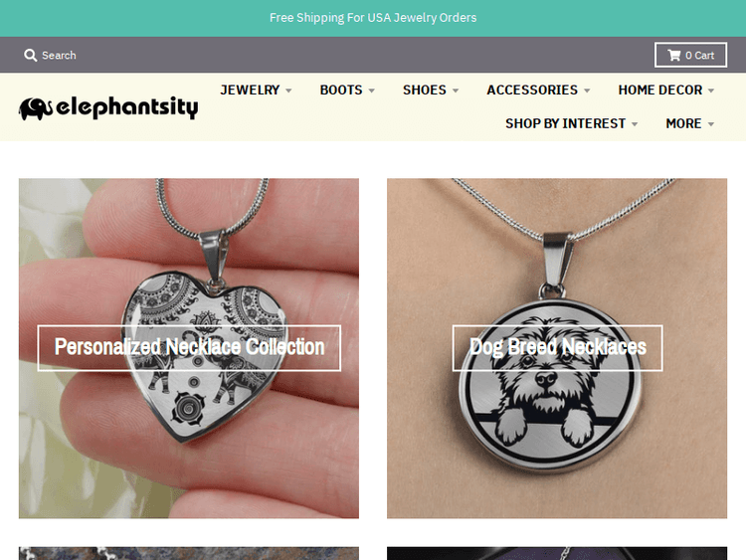Expand the Shoes dropdown arrow

click(x=456, y=91)
